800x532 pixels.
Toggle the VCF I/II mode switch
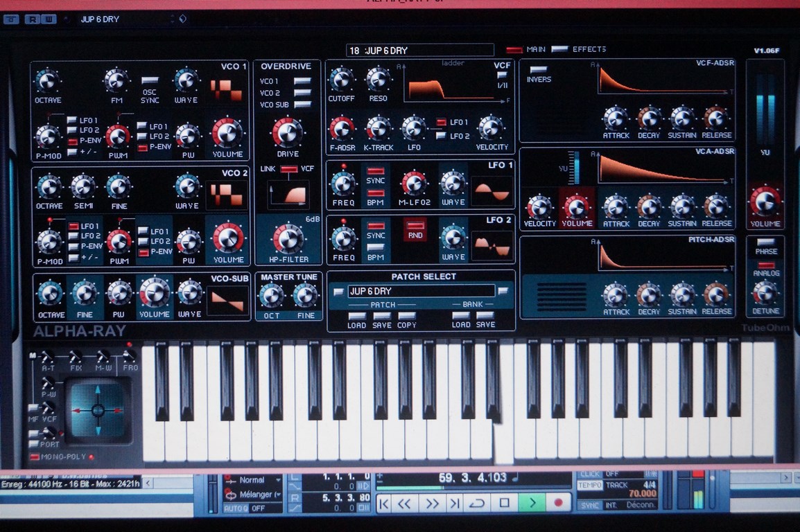501,75
